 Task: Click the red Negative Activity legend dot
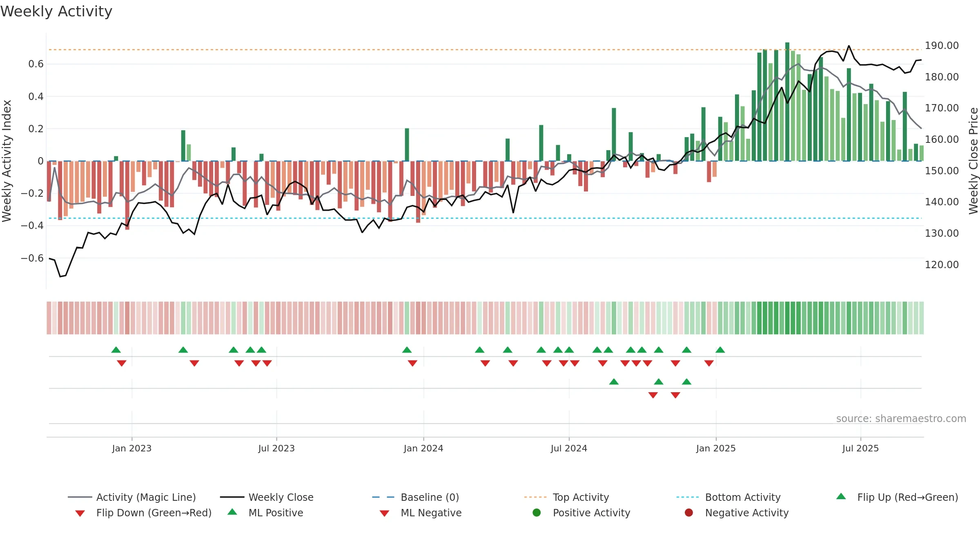point(689,513)
